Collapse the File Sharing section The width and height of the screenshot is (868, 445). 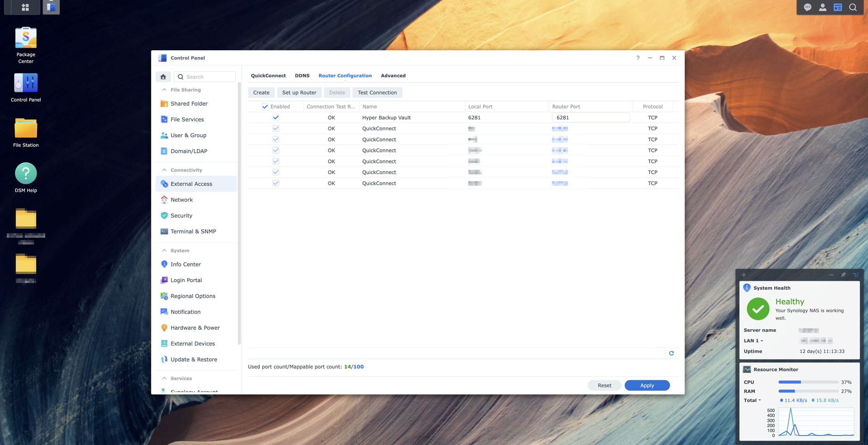[x=165, y=90]
